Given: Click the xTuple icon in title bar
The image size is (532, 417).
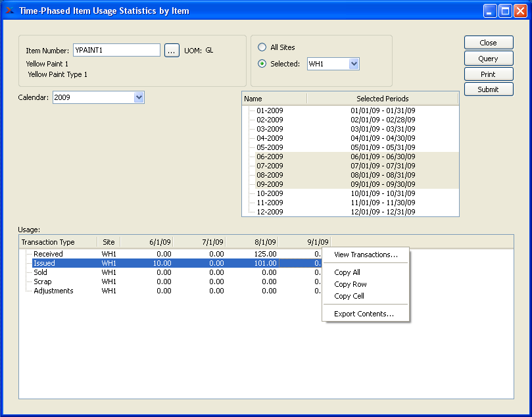Looking at the screenshot, I should click(x=9, y=11).
